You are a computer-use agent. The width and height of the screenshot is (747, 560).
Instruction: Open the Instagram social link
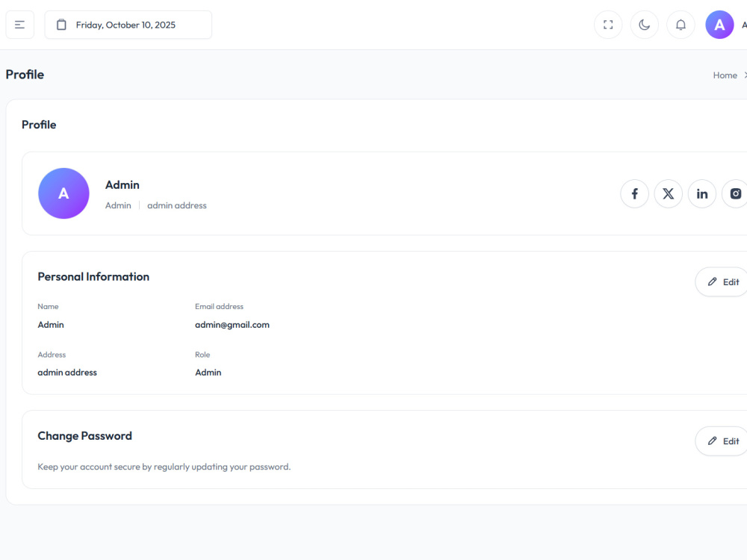(x=735, y=194)
